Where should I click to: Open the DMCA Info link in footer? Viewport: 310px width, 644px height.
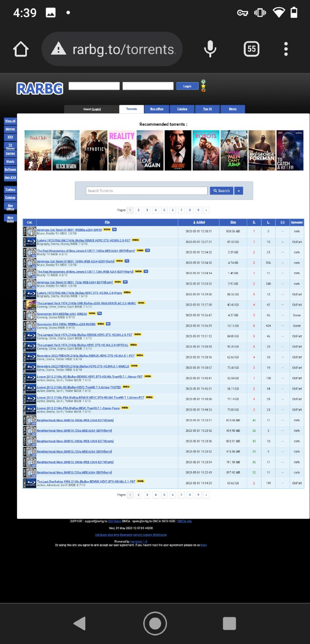click(185, 521)
